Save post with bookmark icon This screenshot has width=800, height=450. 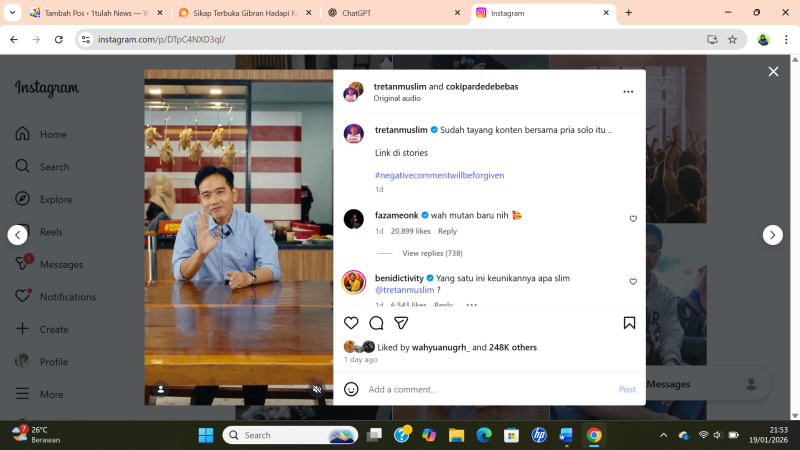(629, 323)
